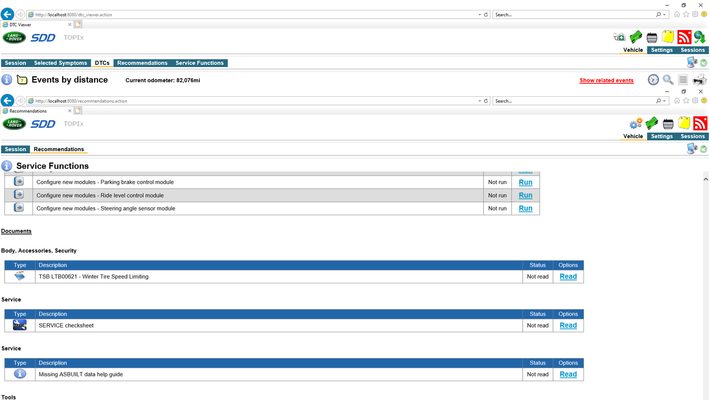Image resolution: width=710 pixels, height=400 pixels.
Task: Read Missing ASBUILT data help guide
Action: point(568,374)
